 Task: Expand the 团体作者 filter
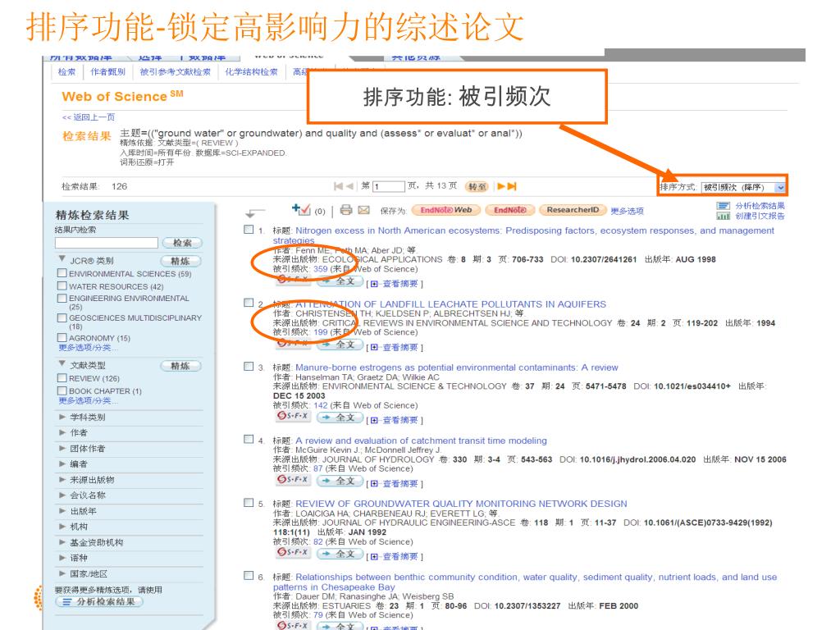62,448
